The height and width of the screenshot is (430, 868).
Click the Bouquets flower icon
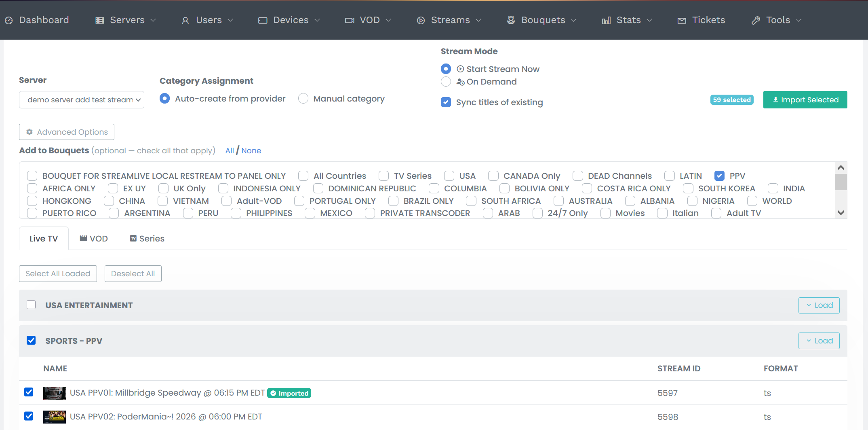[x=511, y=20]
